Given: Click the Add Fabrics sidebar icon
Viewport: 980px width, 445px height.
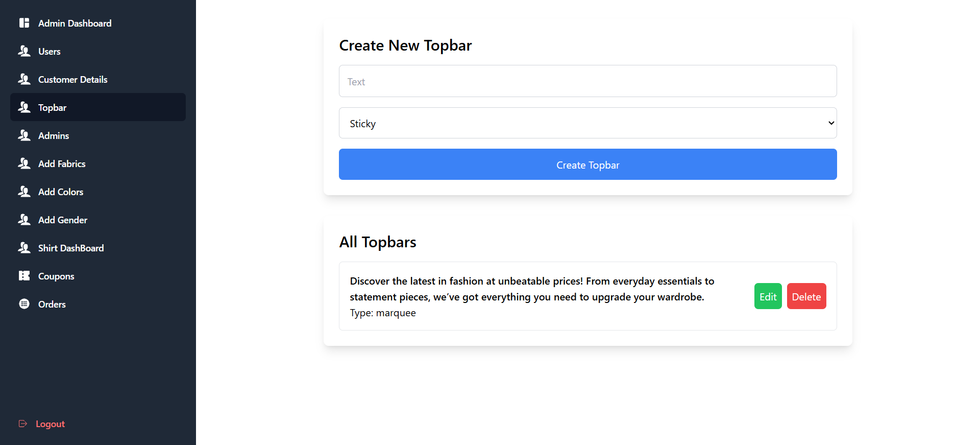Looking at the screenshot, I should [24, 163].
